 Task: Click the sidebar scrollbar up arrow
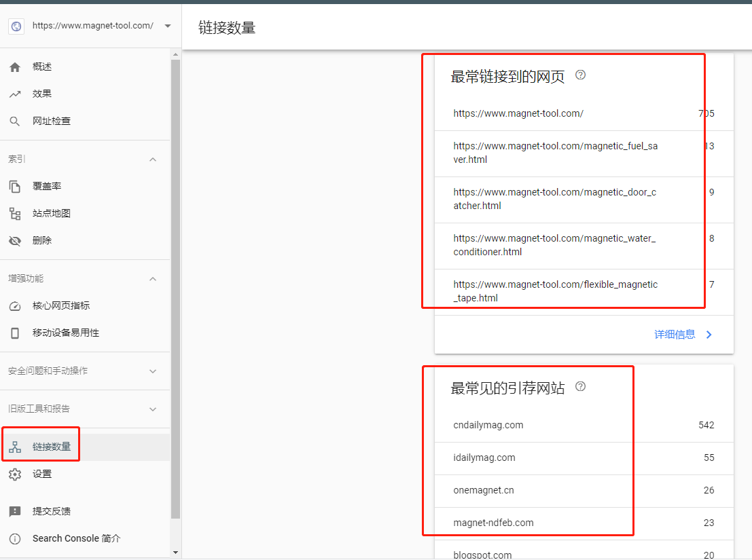(175, 54)
